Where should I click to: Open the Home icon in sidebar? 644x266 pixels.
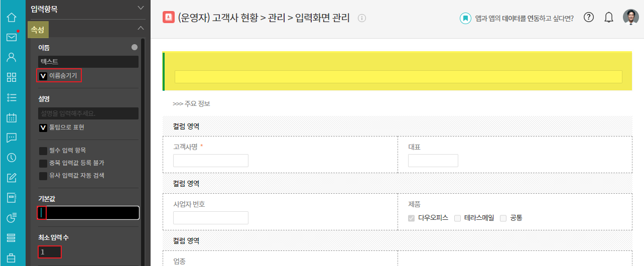click(x=11, y=18)
